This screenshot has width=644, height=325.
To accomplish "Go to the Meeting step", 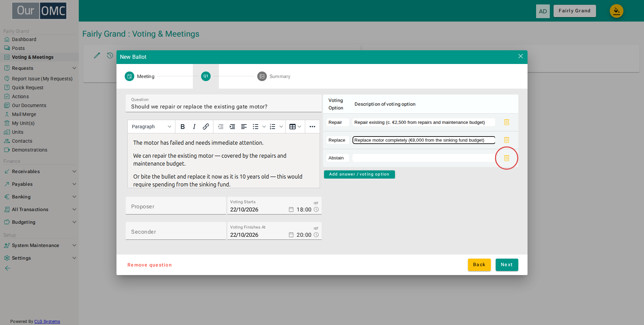I will (139, 76).
